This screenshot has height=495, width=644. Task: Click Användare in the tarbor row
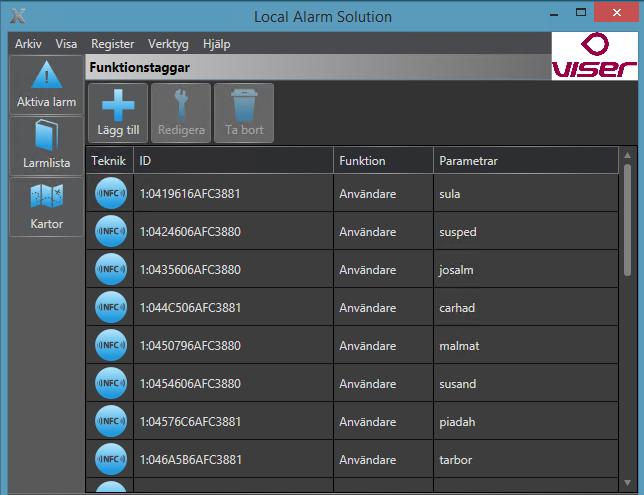368,460
